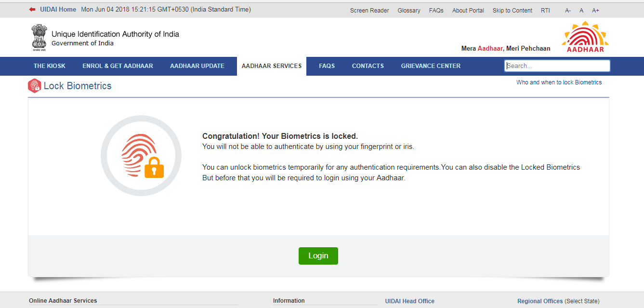Image resolution: width=644 pixels, height=308 pixels.
Task: Click the Government of India emblem
Action: [39, 38]
